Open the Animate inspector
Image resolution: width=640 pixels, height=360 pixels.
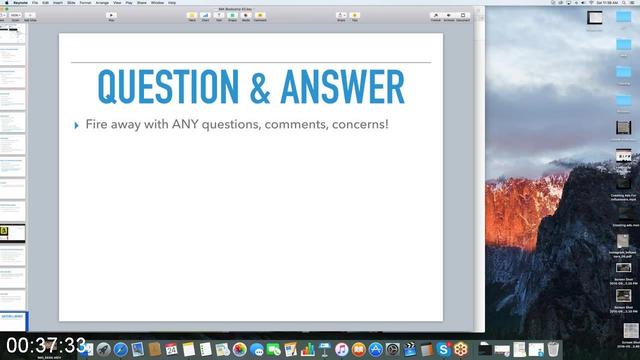[449, 16]
